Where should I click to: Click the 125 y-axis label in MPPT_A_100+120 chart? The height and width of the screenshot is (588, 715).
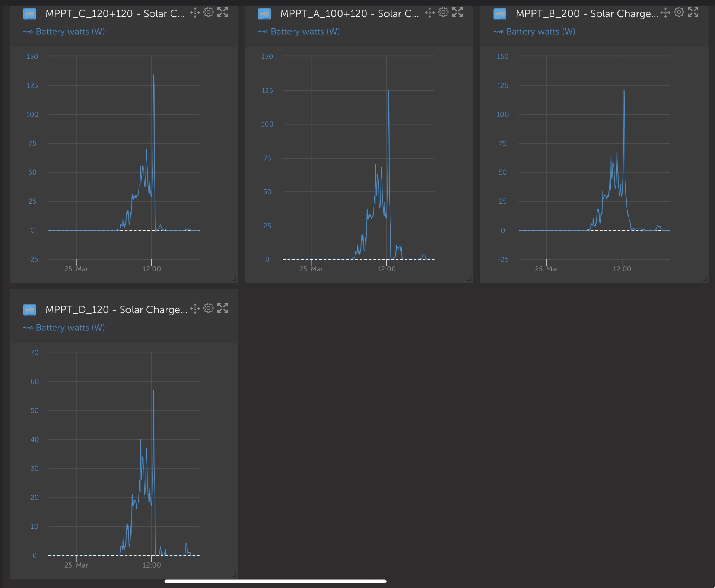pyautogui.click(x=267, y=90)
